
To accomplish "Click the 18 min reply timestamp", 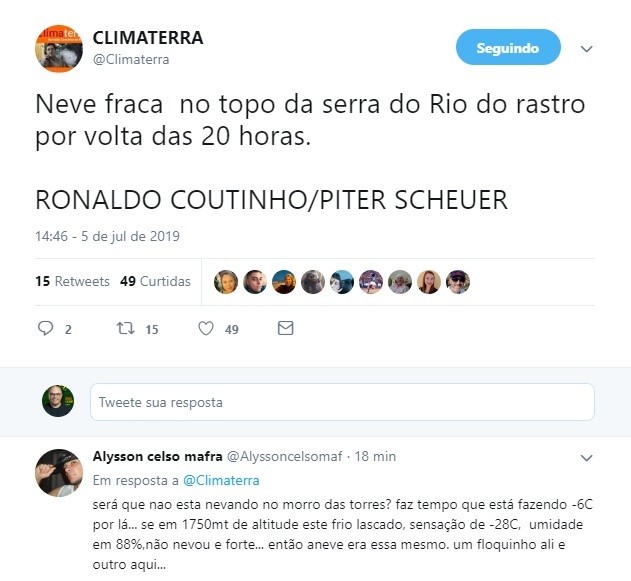I will coord(375,456).
